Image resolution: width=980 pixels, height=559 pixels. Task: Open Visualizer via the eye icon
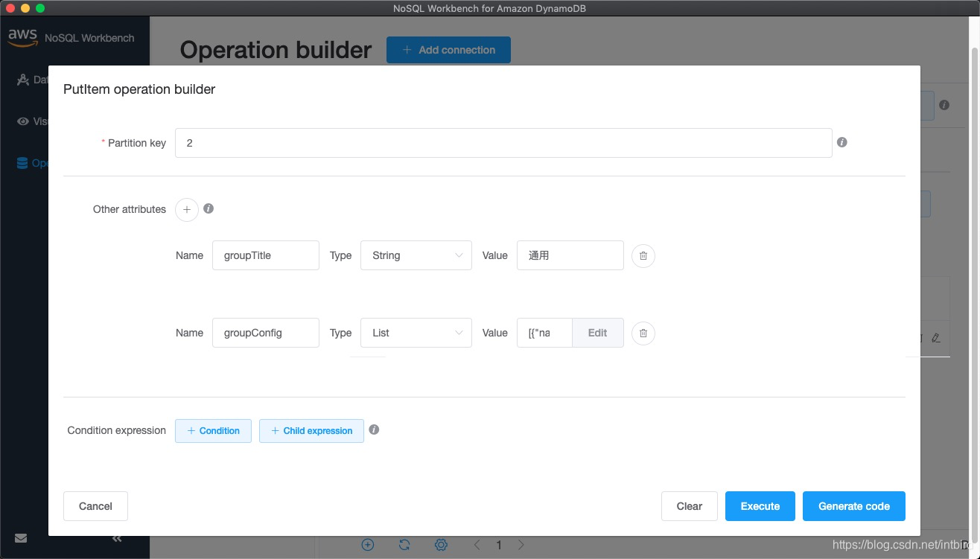23,121
